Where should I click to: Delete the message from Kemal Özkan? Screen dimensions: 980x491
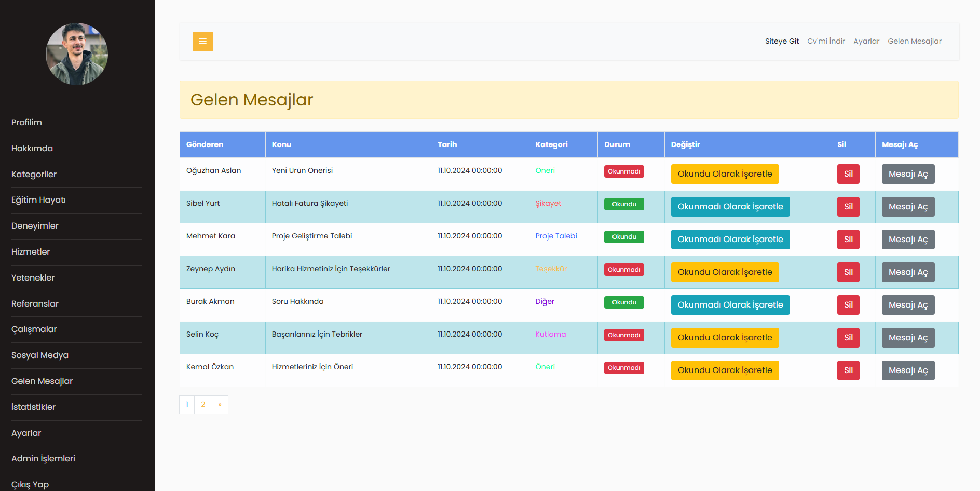point(848,370)
